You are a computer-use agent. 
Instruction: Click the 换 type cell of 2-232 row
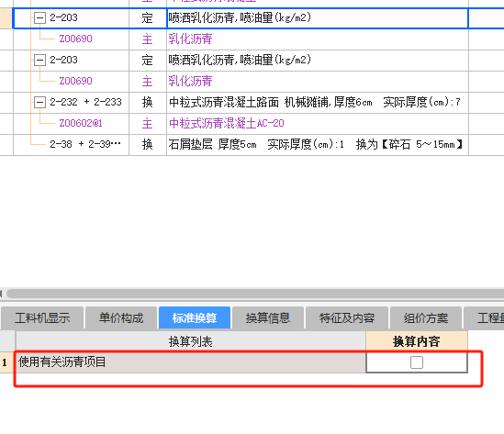pos(148,103)
